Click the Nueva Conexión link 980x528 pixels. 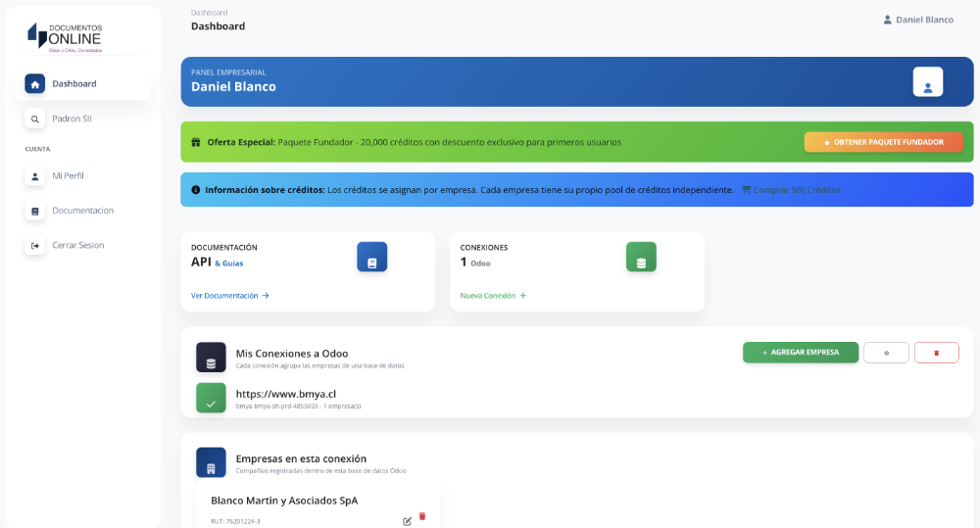[x=493, y=295]
